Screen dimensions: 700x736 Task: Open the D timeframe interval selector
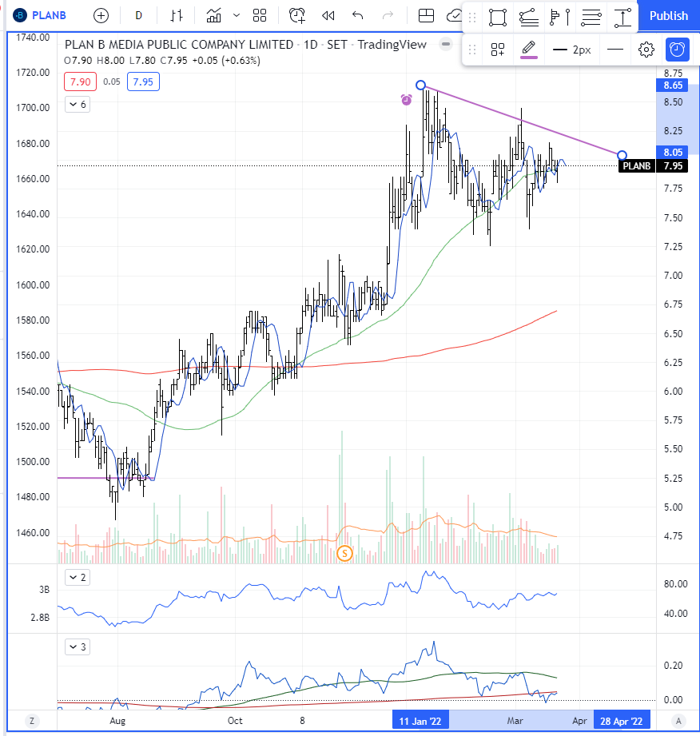[x=138, y=16]
